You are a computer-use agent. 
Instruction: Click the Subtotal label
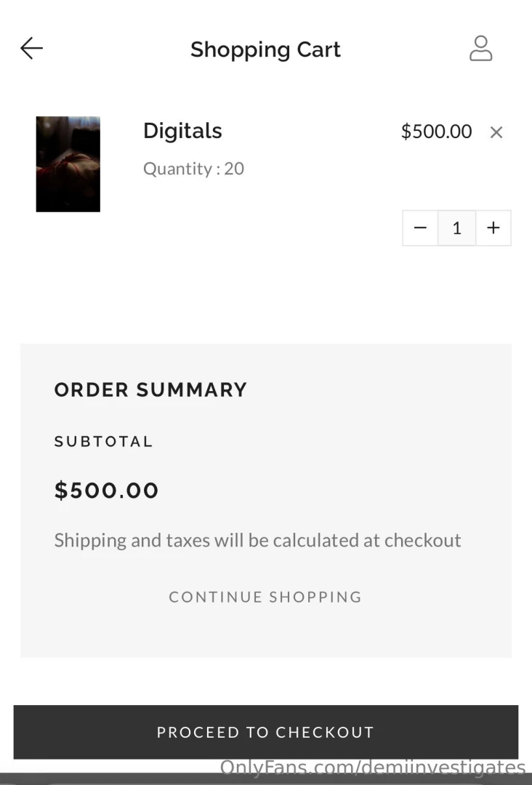pos(103,441)
